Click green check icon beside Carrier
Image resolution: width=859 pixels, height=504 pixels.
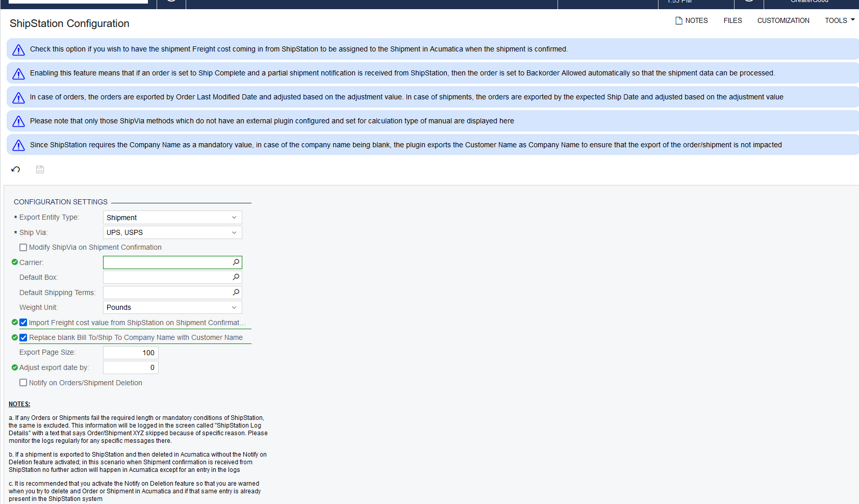15,262
